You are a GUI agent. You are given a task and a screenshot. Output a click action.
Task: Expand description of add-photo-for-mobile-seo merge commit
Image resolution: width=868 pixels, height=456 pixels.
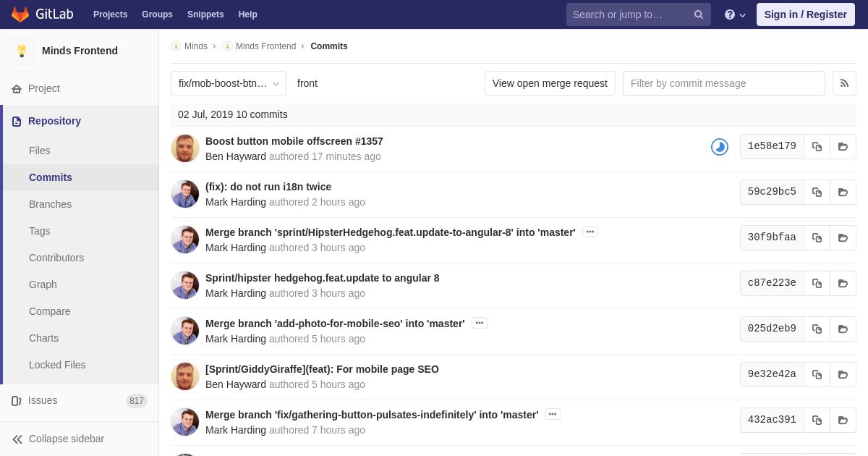(480, 323)
